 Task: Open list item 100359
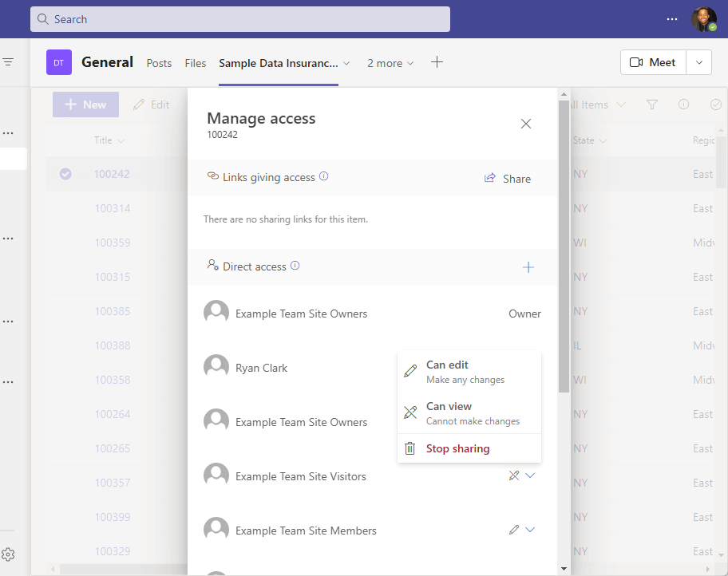click(113, 243)
